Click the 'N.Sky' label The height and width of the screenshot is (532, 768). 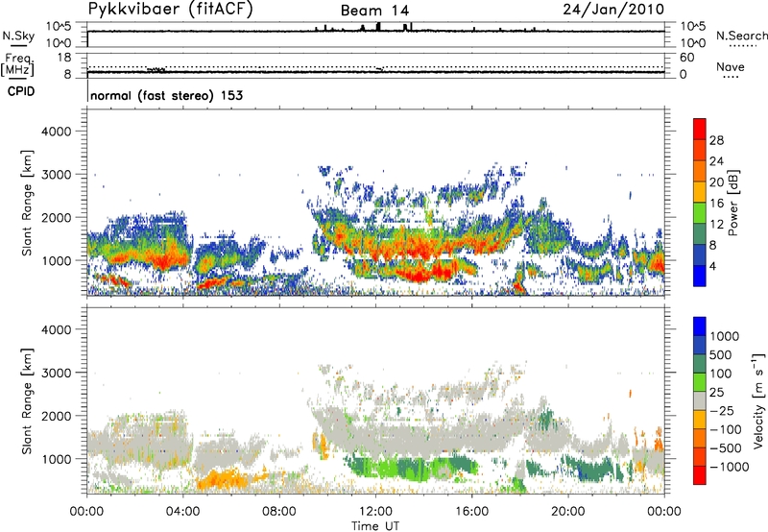18,36
